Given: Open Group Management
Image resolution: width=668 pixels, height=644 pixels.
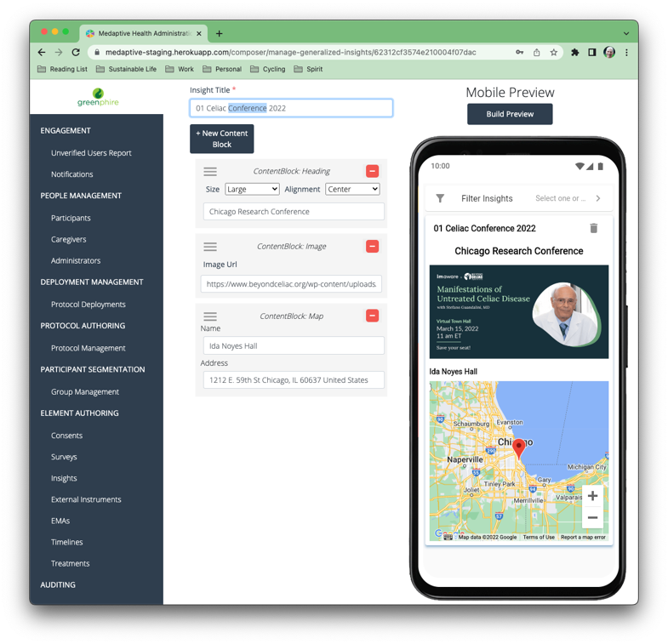Looking at the screenshot, I should (x=85, y=392).
